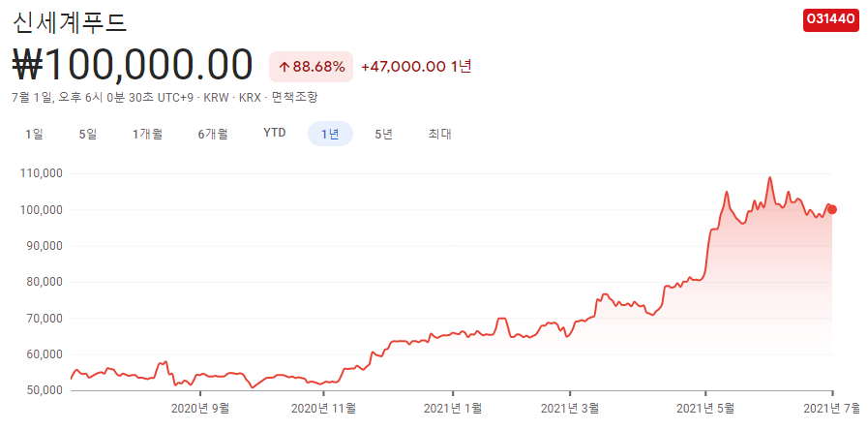Click the 50,000 y-axis label
The height and width of the screenshot is (430, 868).
click(x=45, y=390)
